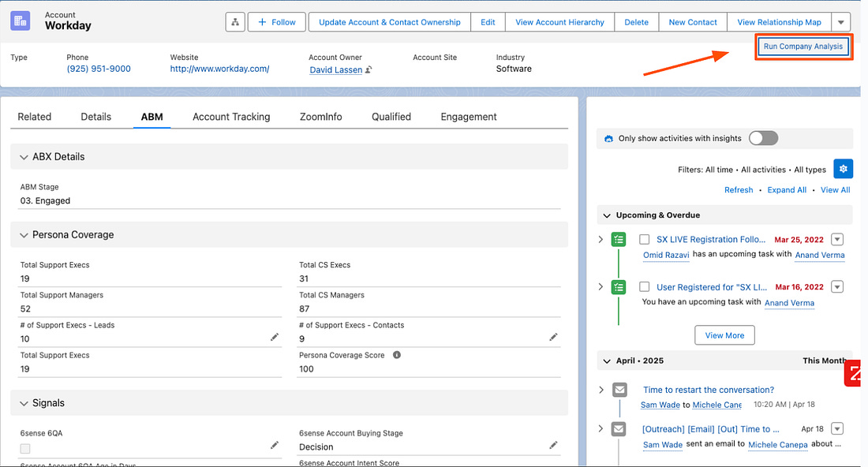This screenshot has width=868, height=467.
Task: Click the View All link
Action: 836,190
